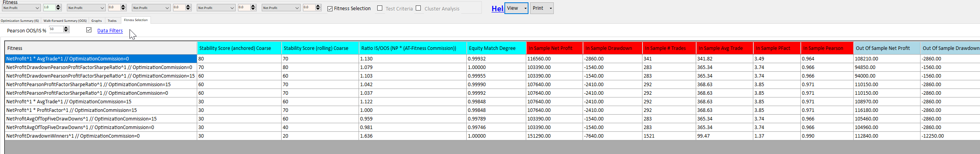Click the In Sample PFact cell 1.37
The height and width of the screenshot is (154, 980).
[x=777, y=136]
